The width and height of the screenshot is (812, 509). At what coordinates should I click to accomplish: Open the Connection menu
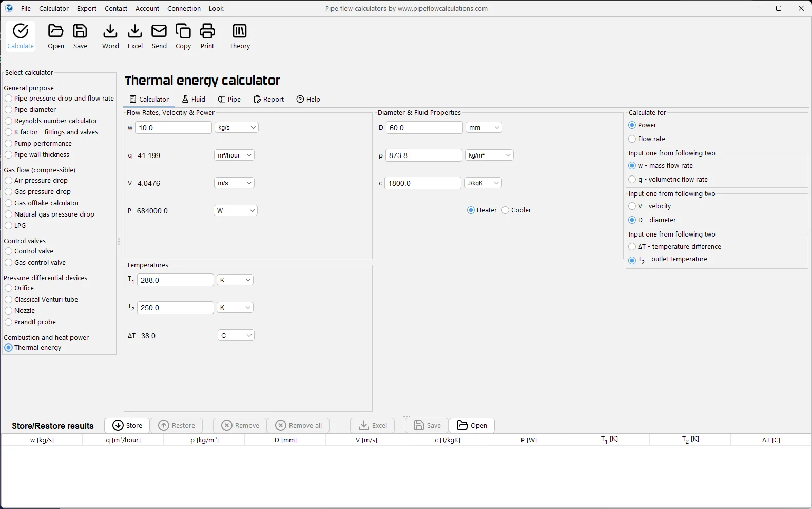(x=184, y=8)
